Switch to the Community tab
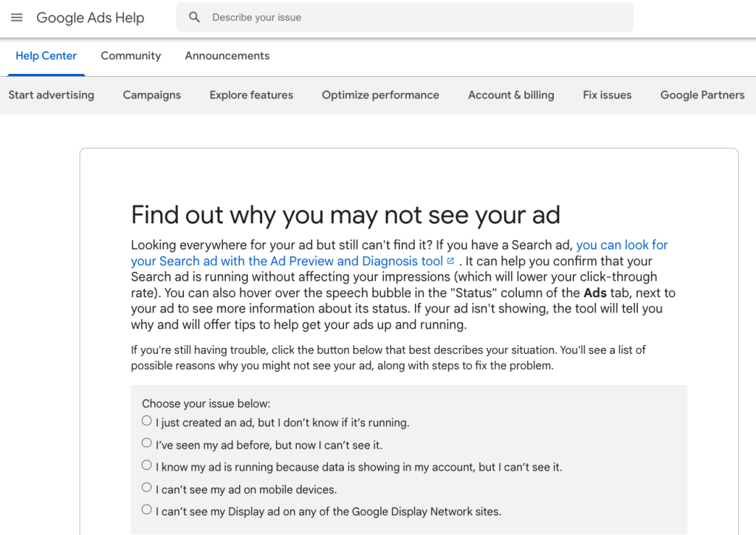 click(x=131, y=56)
